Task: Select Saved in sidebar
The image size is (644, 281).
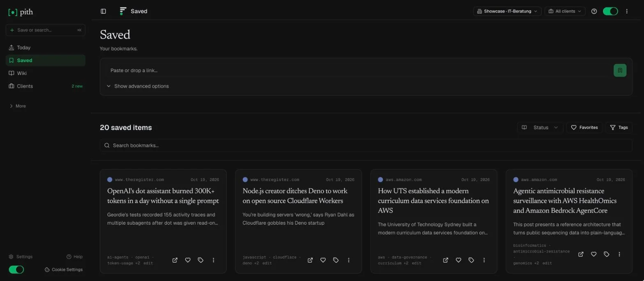Action: pos(46,60)
